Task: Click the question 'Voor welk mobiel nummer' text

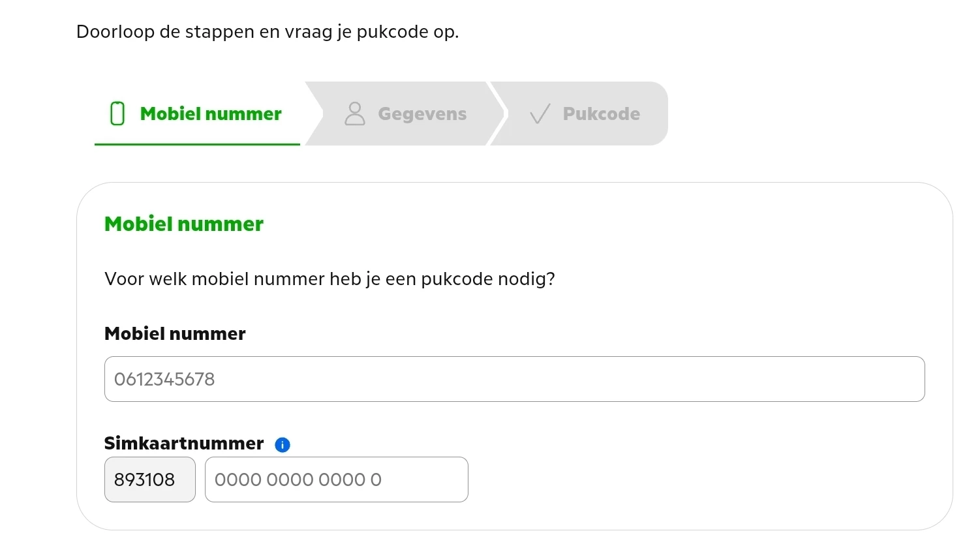Action: (x=329, y=279)
